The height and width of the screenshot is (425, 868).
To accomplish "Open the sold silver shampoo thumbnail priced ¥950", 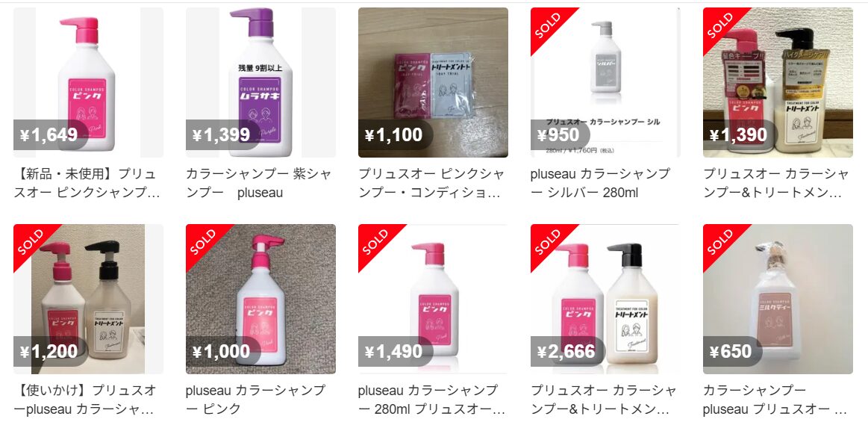I will click(605, 83).
